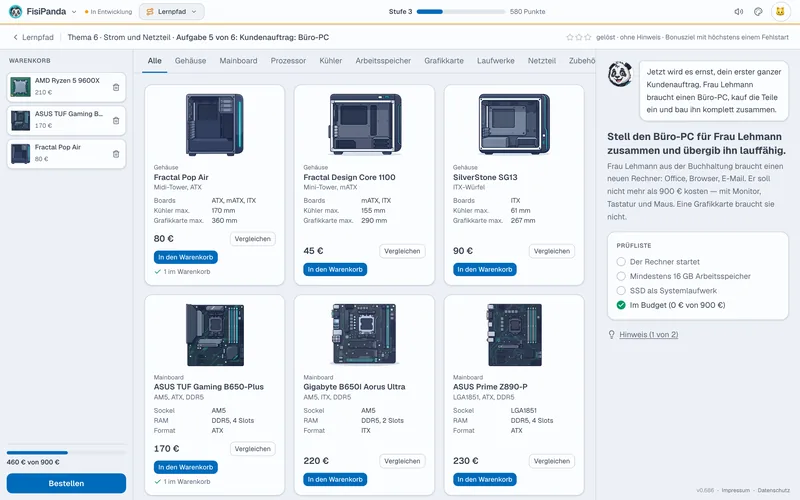Select the Fractal Pop Air cart thumbnail
This screenshot has width=800, height=500.
(x=20, y=154)
